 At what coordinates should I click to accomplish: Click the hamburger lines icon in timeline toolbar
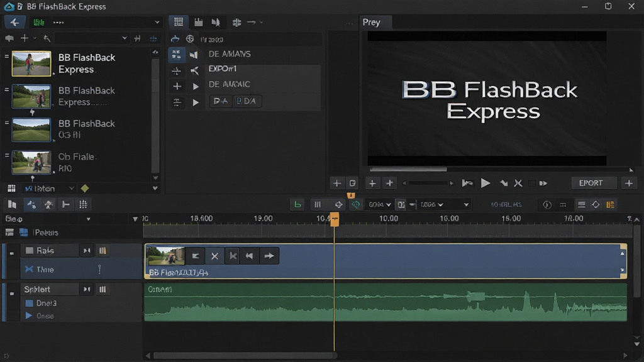[581, 204]
